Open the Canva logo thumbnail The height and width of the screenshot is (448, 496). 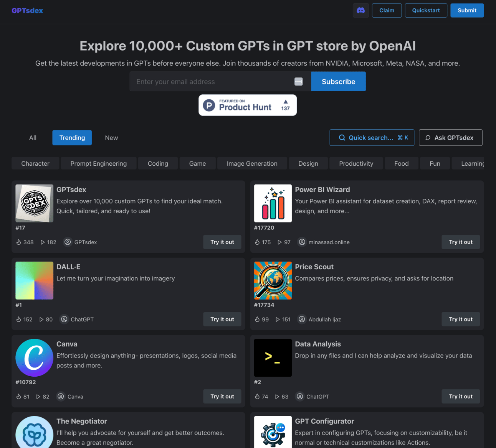35,357
